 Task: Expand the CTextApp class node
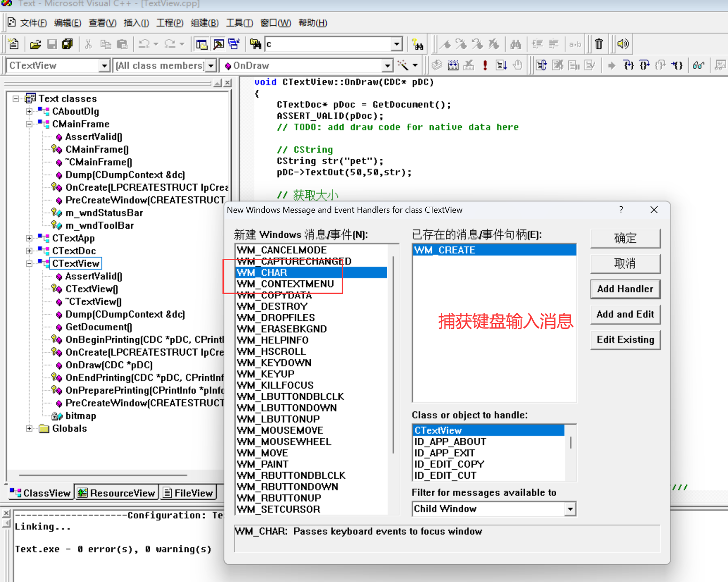tap(30, 238)
